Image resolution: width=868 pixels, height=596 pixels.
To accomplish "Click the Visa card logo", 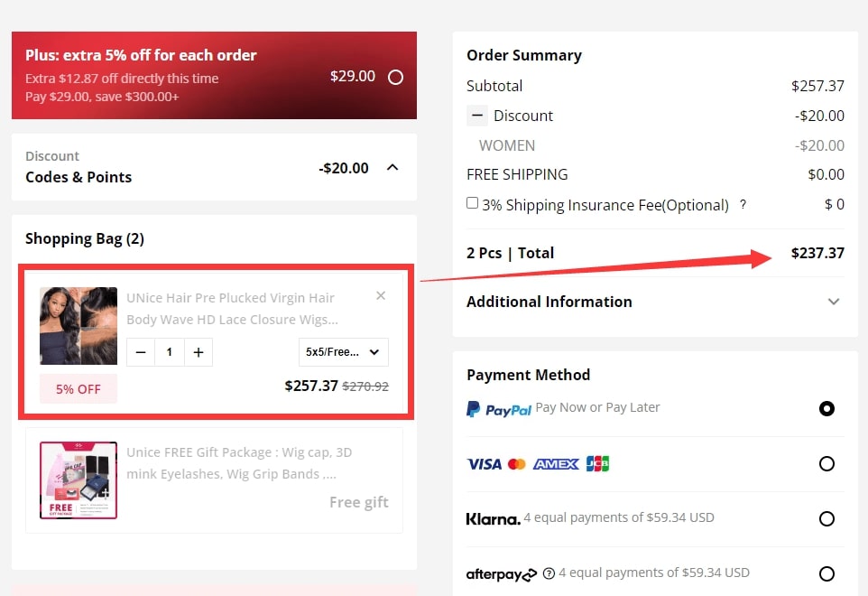I will click(x=485, y=464).
